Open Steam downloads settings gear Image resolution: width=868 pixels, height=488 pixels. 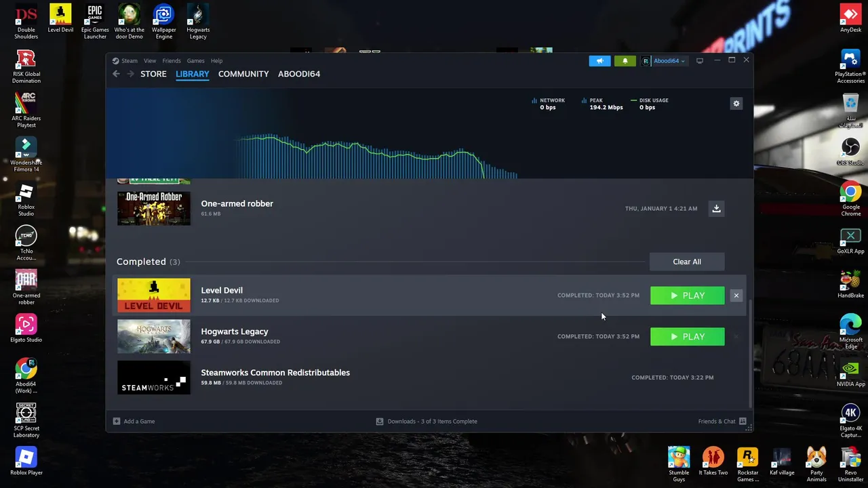coord(736,104)
